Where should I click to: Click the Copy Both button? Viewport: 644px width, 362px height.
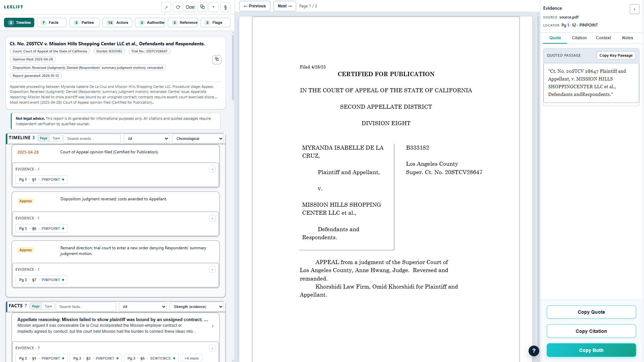pyautogui.click(x=591, y=350)
